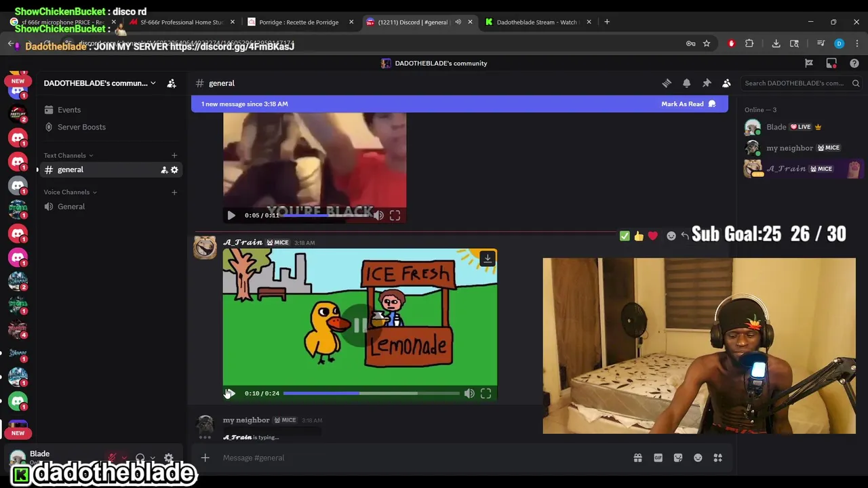Add thumbs up reaction

[639, 236]
